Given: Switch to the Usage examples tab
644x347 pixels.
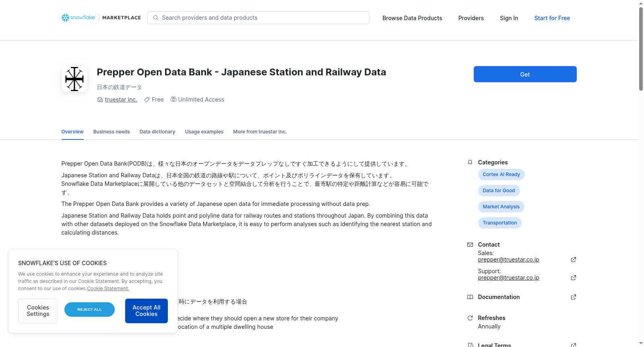Looking at the screenshot, I should click(204, 132).
